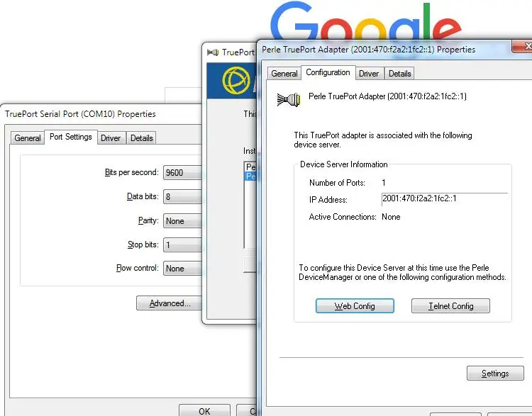532x416 pixels.
Task: Open Data bits dropdown showing 8
Action: 182,196
